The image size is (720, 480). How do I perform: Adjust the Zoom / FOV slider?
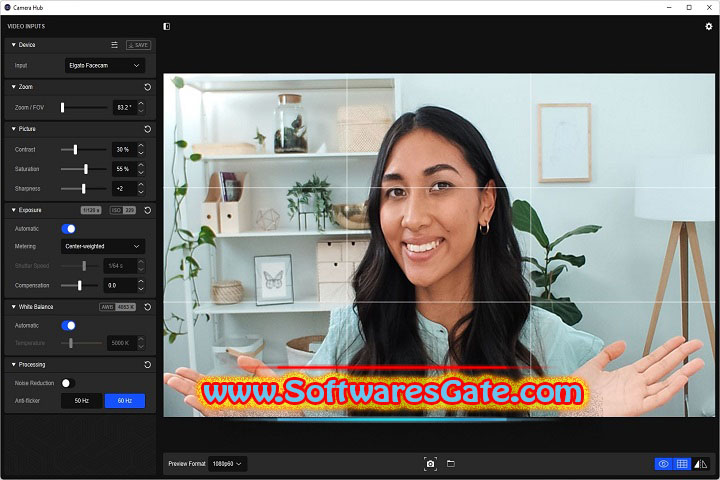pyautogui.click(x=84, y=107)
